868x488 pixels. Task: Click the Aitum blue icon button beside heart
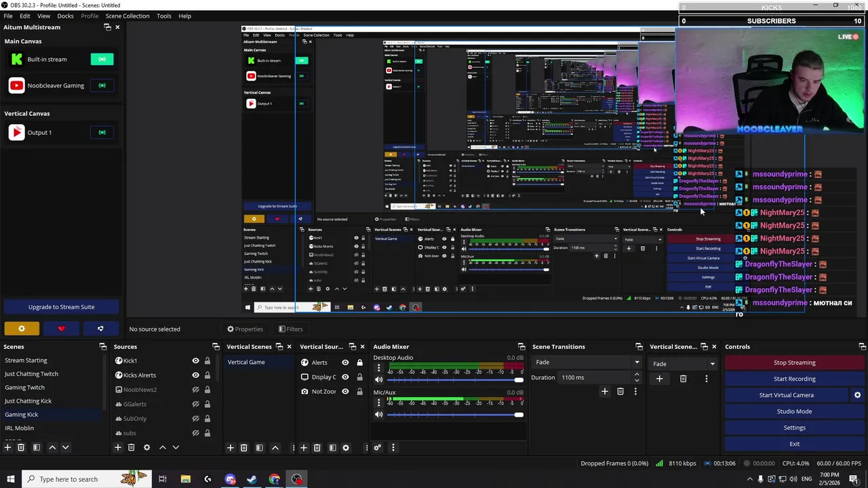[100, 329]
